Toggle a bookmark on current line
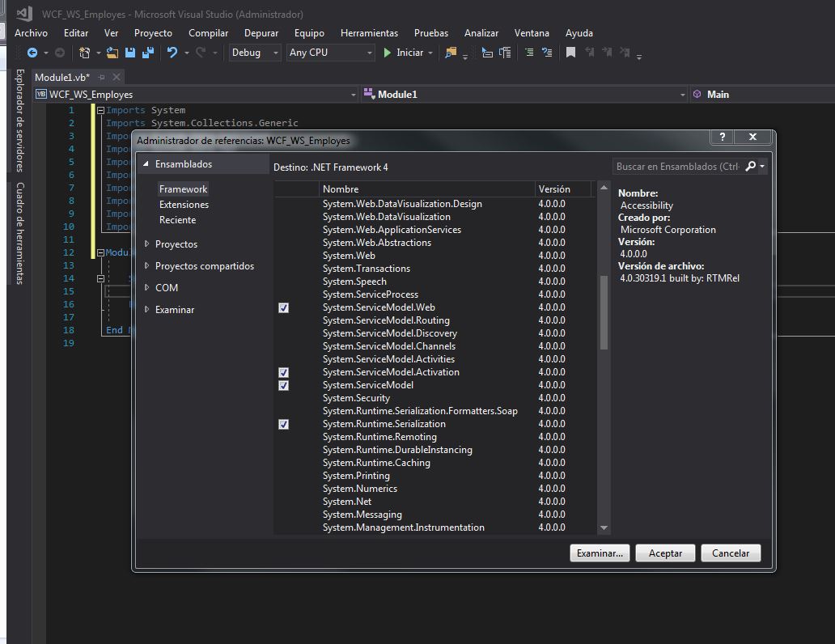 (570, 53)
